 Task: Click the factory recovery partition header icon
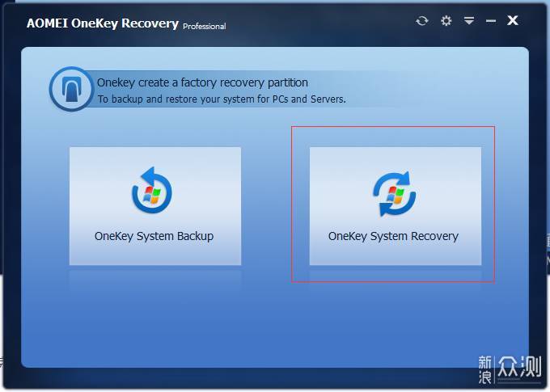tap(71, 90)
